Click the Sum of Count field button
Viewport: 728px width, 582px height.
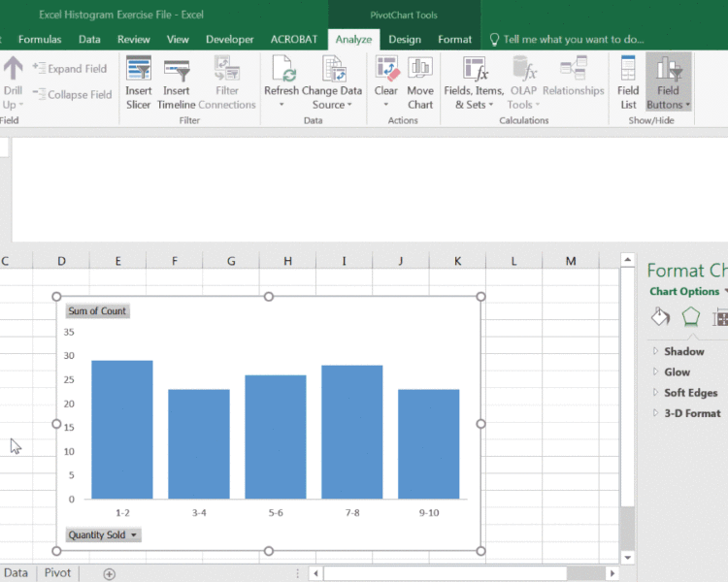click(97, 311)
